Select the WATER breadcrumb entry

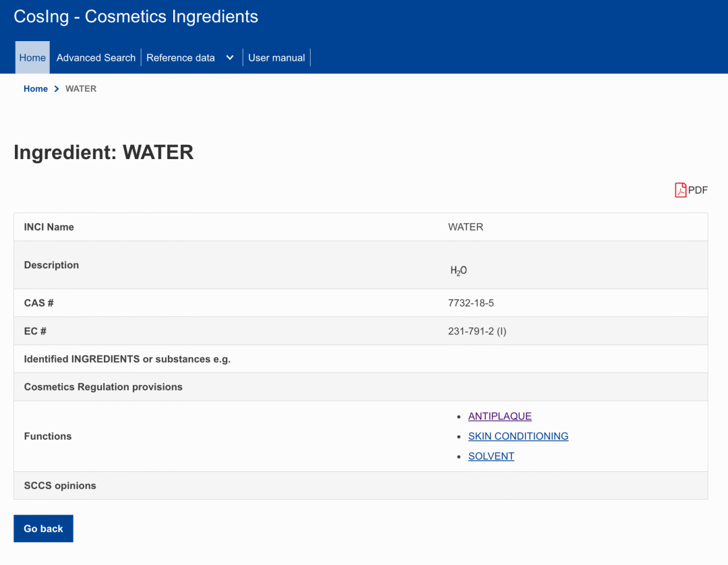81,89
